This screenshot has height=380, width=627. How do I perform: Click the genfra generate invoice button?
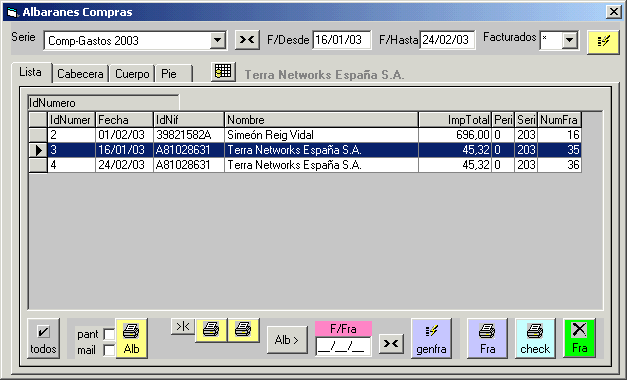pyautogui.click(x=431, y=338)
